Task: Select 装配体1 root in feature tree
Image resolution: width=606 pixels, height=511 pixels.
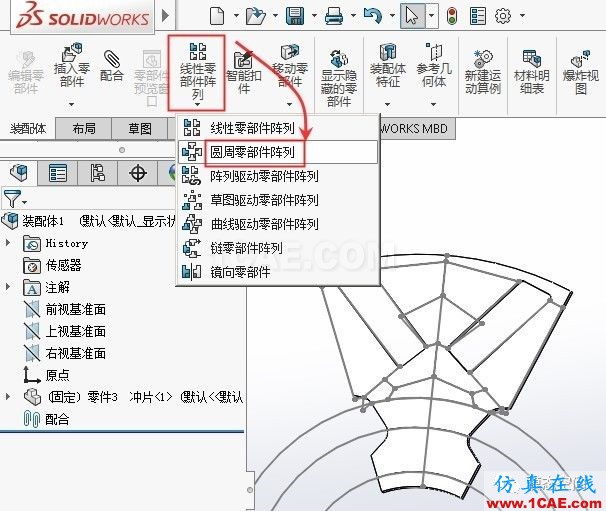Action: (x=89, y=221)
